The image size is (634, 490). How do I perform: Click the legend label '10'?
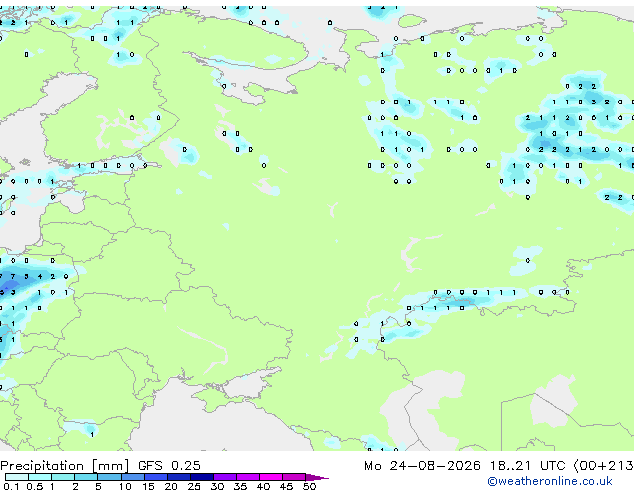click(125, 486)
